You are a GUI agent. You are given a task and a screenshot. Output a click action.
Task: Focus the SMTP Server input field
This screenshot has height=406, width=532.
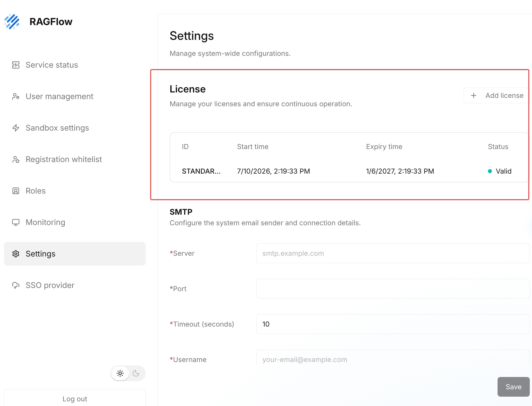[x=393, y=253]
